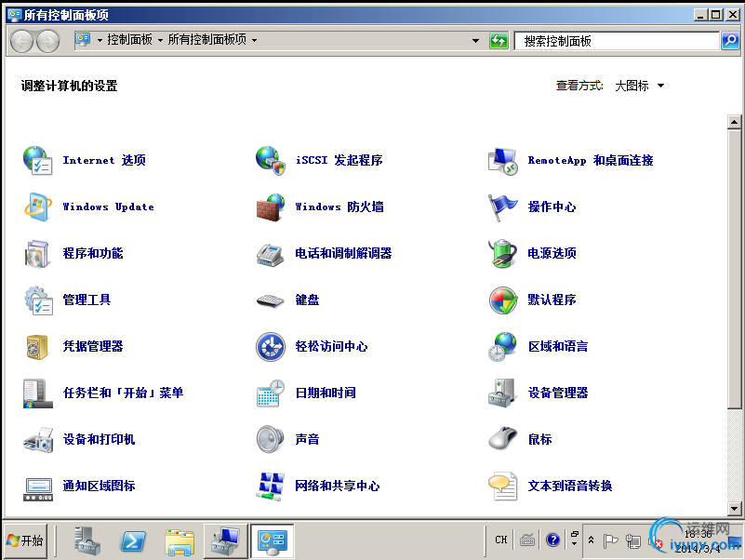
Task: Open the Internet 选项 icon
Action: (x=37, y=160)
